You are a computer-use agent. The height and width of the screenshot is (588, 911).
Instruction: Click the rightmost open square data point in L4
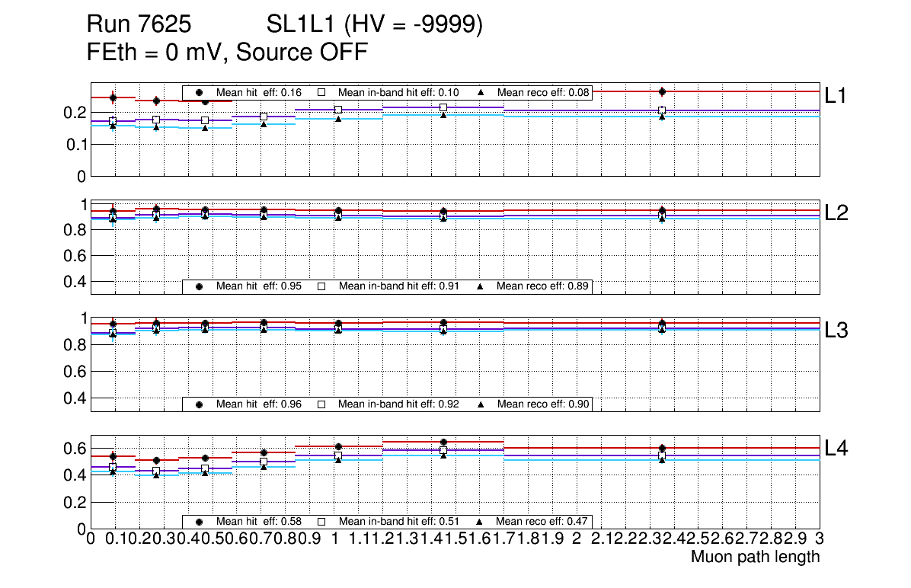click(x=662, y=455)
